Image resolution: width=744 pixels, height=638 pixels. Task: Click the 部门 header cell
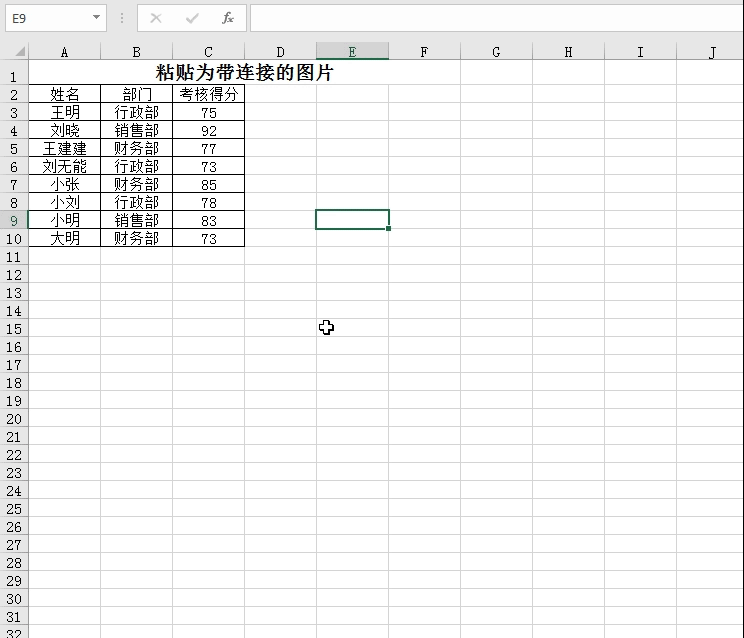click(x=137, y=93)
